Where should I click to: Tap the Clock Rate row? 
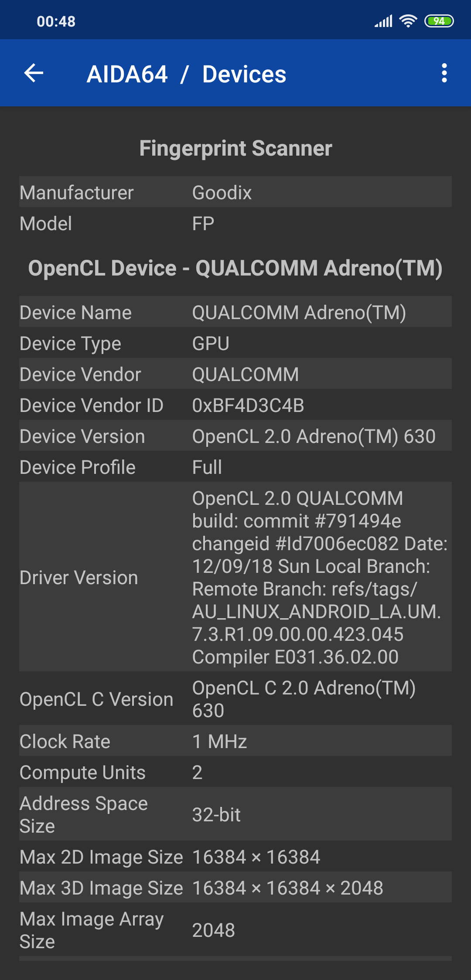click(x=235, y=741)
